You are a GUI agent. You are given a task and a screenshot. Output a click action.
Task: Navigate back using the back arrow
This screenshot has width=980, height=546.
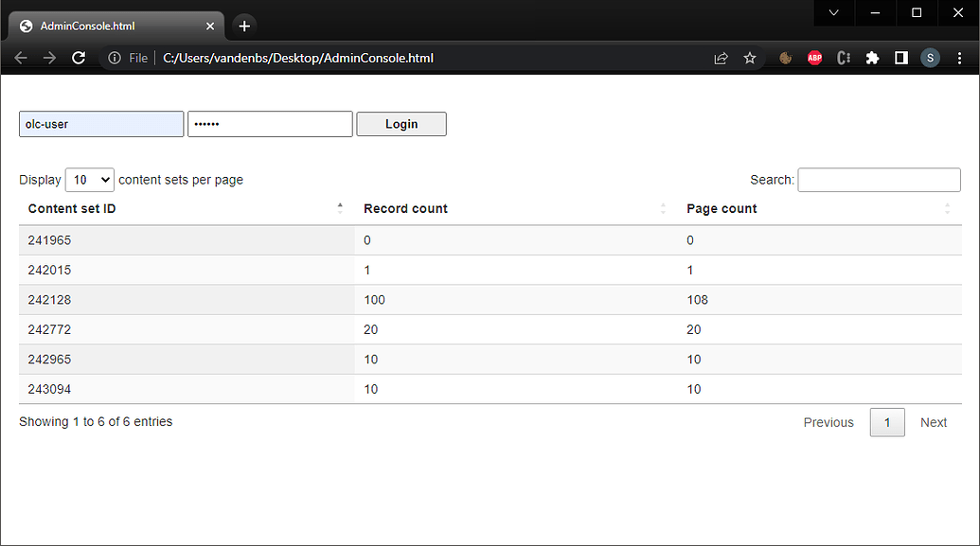[x=21, y=58]
